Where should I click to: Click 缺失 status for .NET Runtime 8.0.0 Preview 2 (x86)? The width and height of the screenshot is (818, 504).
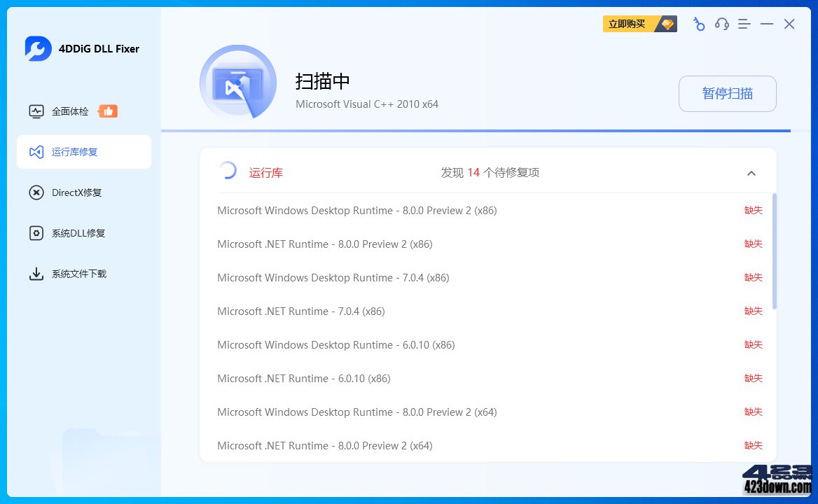click(754, 244)
